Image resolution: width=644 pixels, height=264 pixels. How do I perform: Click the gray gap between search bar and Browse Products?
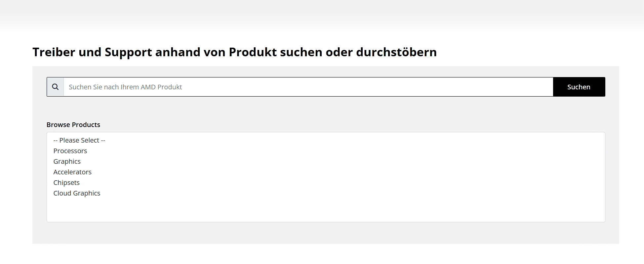coord(326,109)
